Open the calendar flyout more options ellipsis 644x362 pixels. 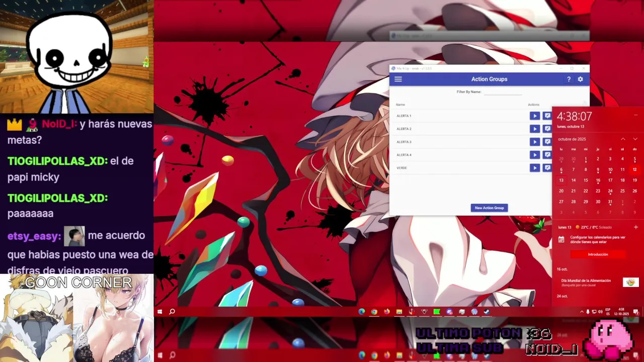(x=635, y=115)
